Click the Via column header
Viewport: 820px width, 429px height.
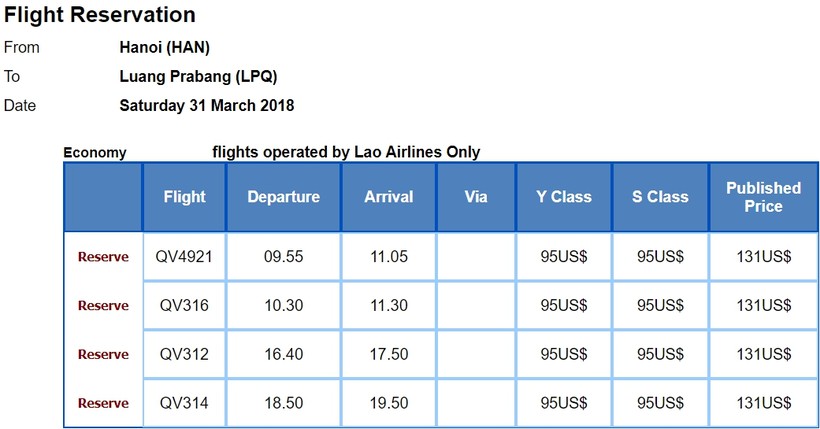click(x=476, y=197)
